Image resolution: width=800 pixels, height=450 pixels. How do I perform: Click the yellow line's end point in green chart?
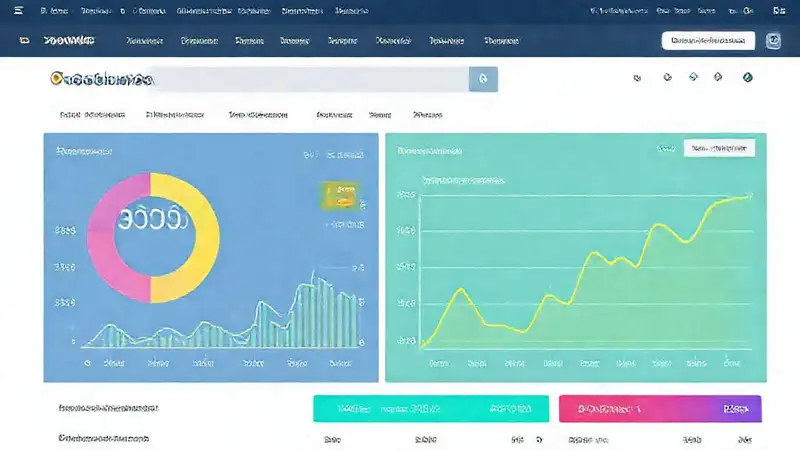click(748, 196)
